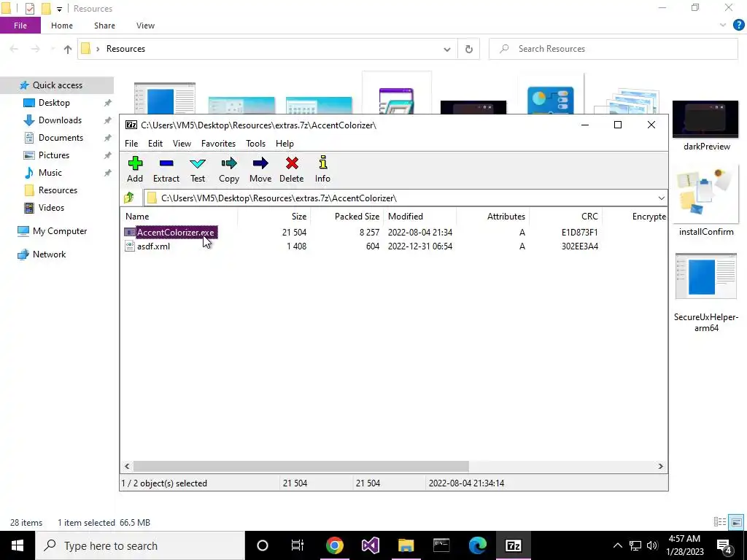The image size is (747, 560).
Task: Select My Computer in navigation pane
Action: point(60,231)
